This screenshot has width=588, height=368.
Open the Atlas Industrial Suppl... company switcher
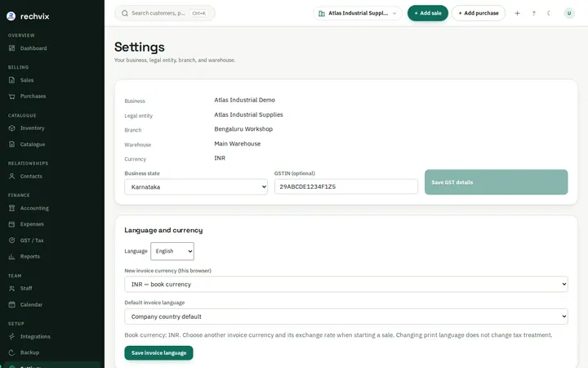[x=358, y=13]
